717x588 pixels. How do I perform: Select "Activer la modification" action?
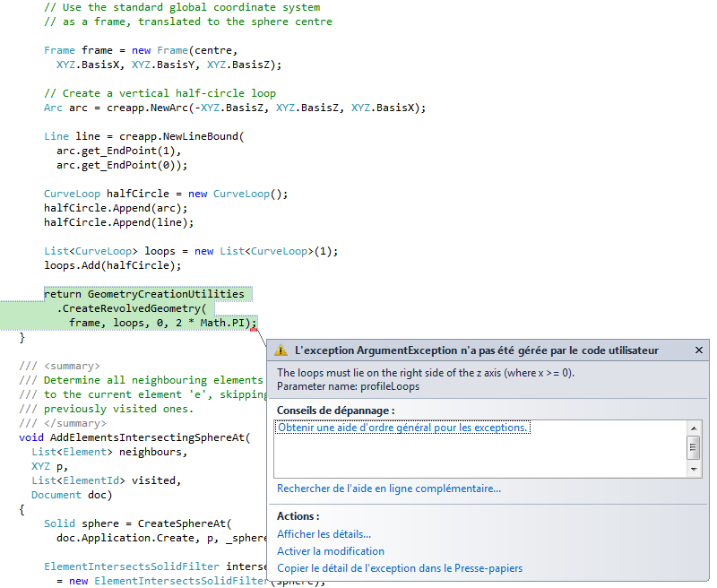[x=330, y=550]
